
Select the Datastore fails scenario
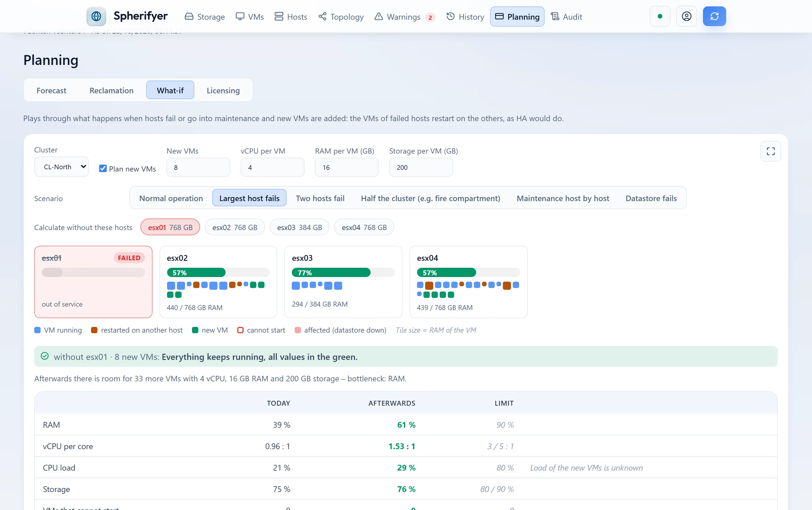(651, 198)
